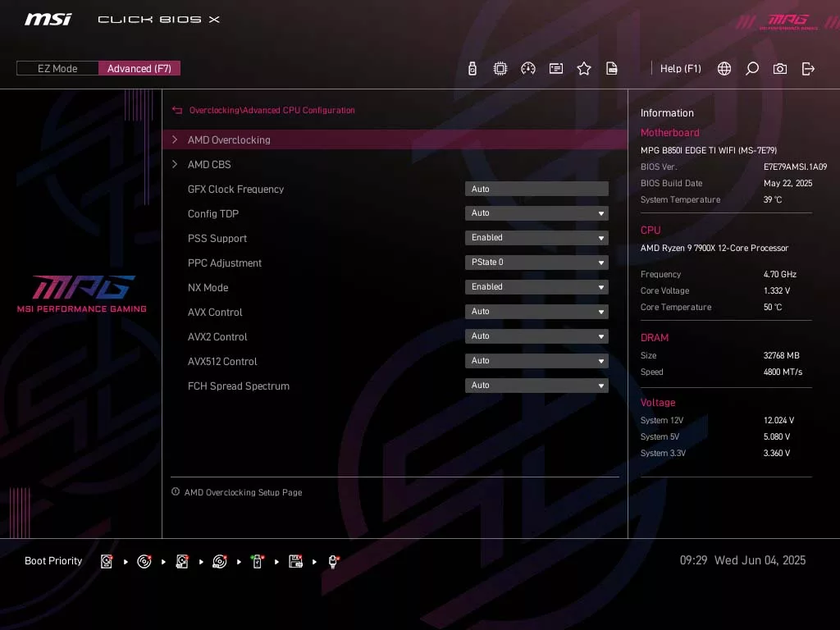Click DRAM speed 4800 MT/s value

(783, 372)
